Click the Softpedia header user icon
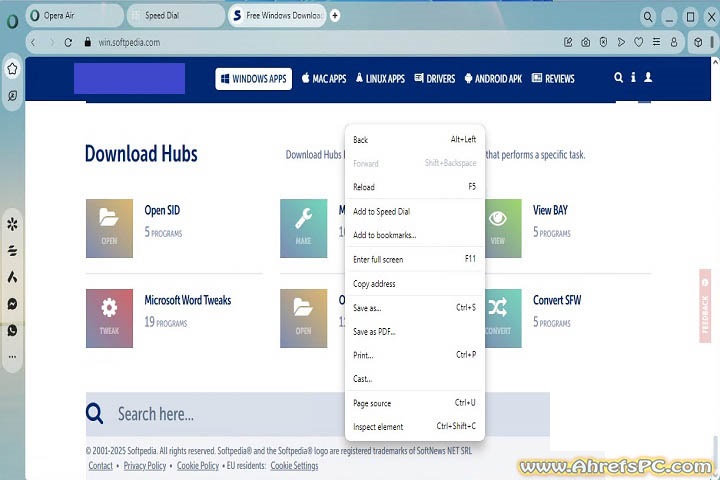This screenshot has height=480, width=720. click(648, 77)
